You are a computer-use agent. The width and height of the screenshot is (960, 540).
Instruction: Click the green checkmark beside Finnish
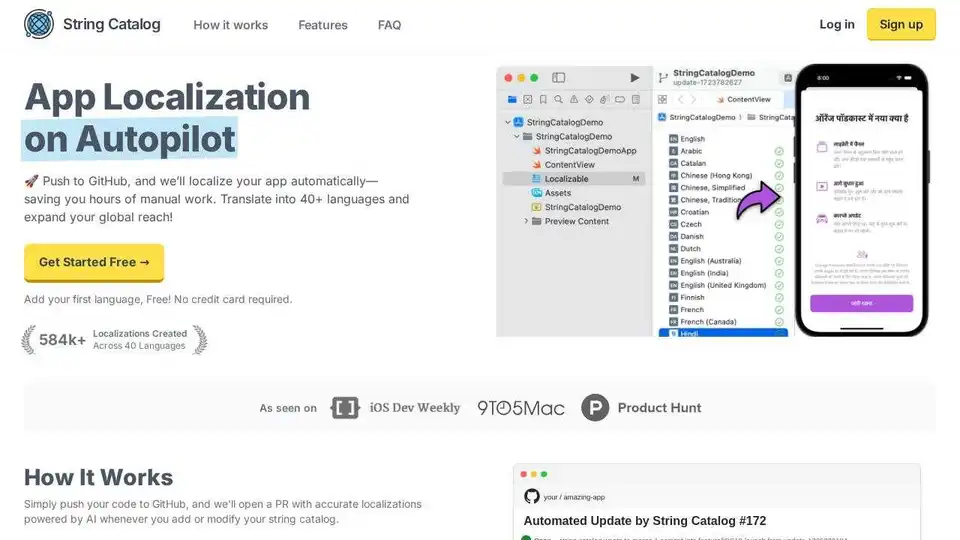point(779,298)
